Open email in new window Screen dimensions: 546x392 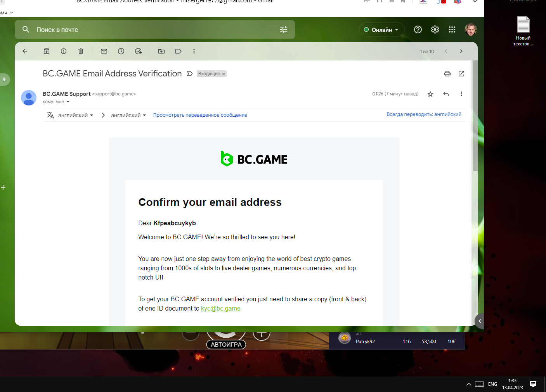point(461,74)
